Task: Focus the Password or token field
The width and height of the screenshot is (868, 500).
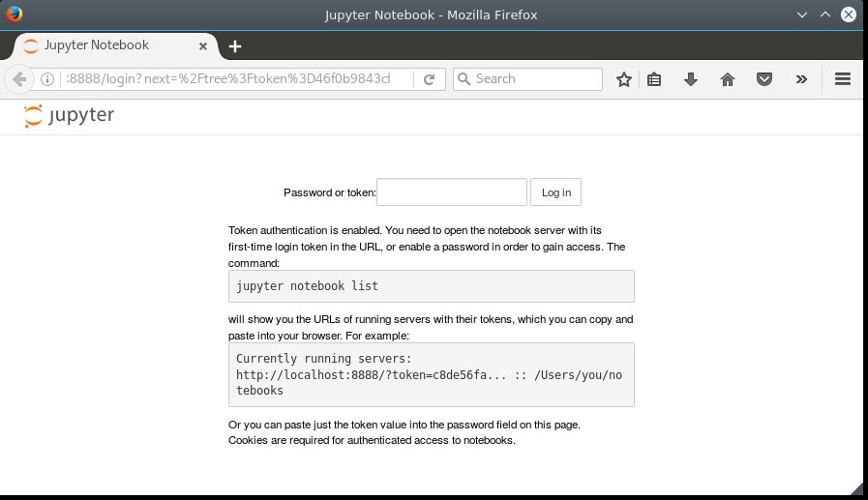Action: click(452, 191)
